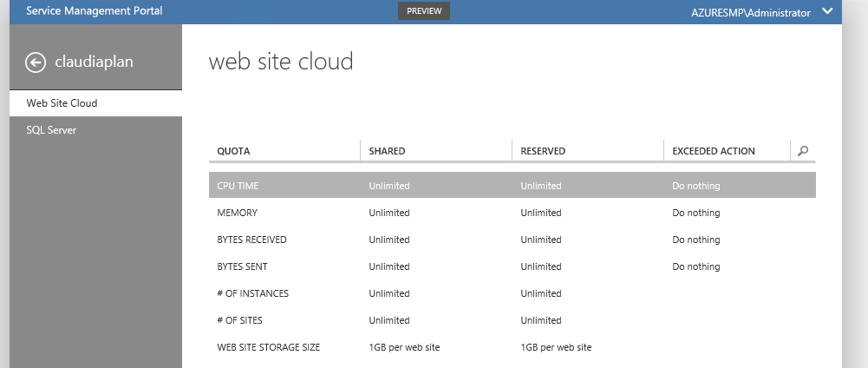Select Web Site Cloud in sidebar
Image resolution: width=868 pixels, height=368 pixels.
coord(62,103)
